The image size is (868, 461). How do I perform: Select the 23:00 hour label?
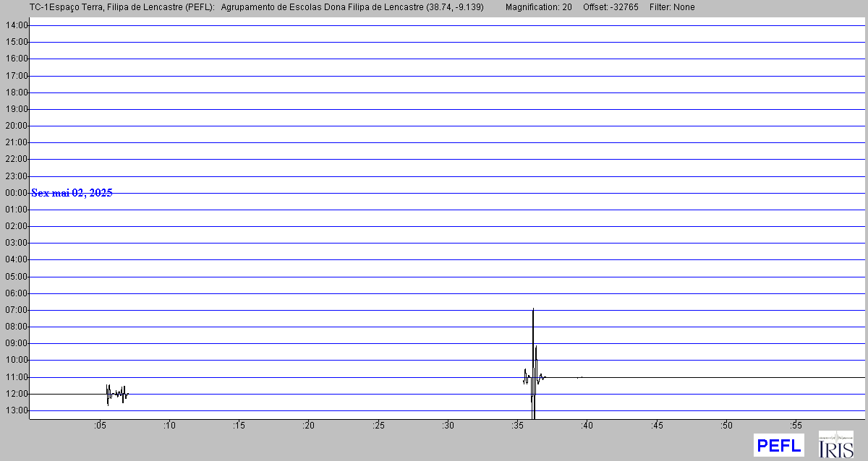pos(16,176)
